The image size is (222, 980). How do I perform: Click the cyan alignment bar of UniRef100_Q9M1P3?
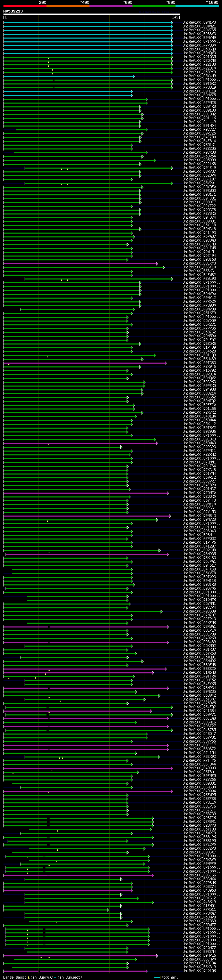(88, 23)
